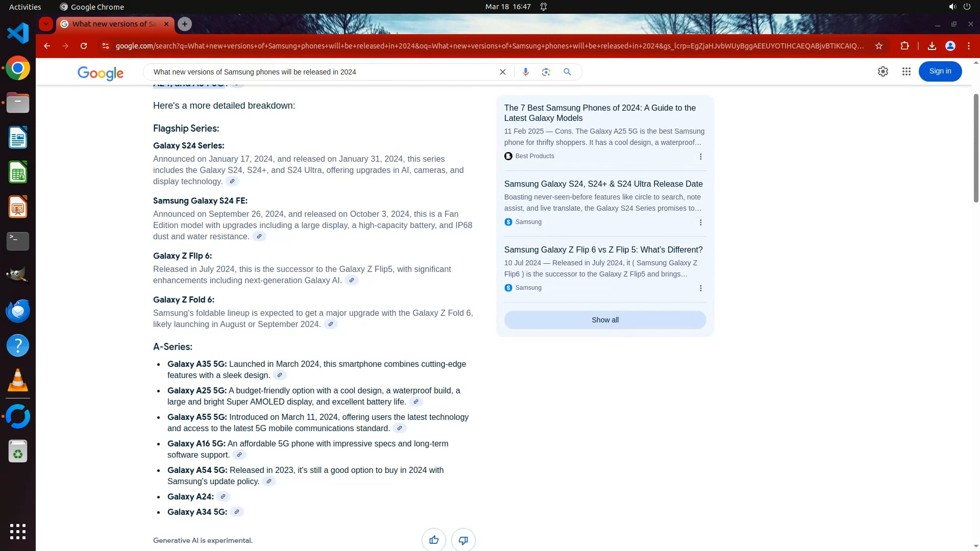Click the Show all sources button

605,320
